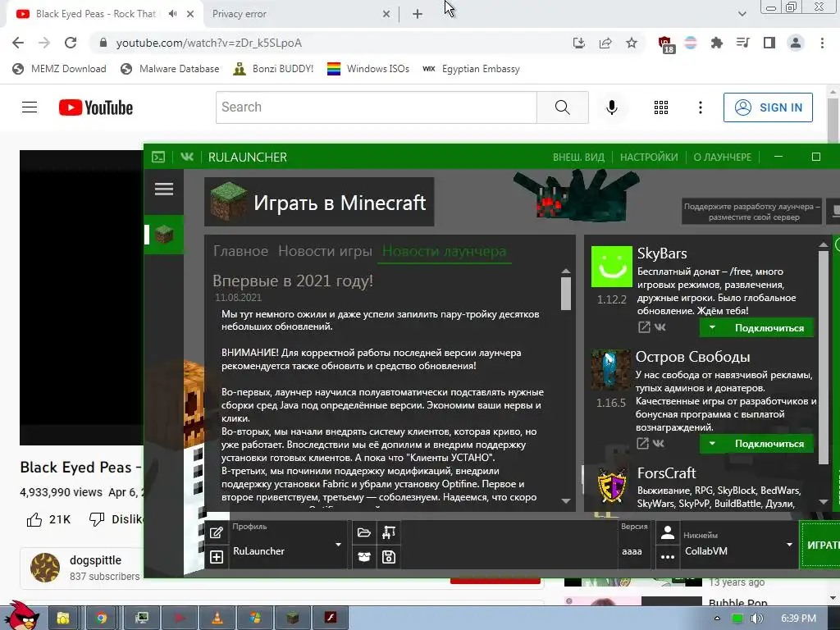Expand the Никнейм CollabVM dropdown

point(789,545)
